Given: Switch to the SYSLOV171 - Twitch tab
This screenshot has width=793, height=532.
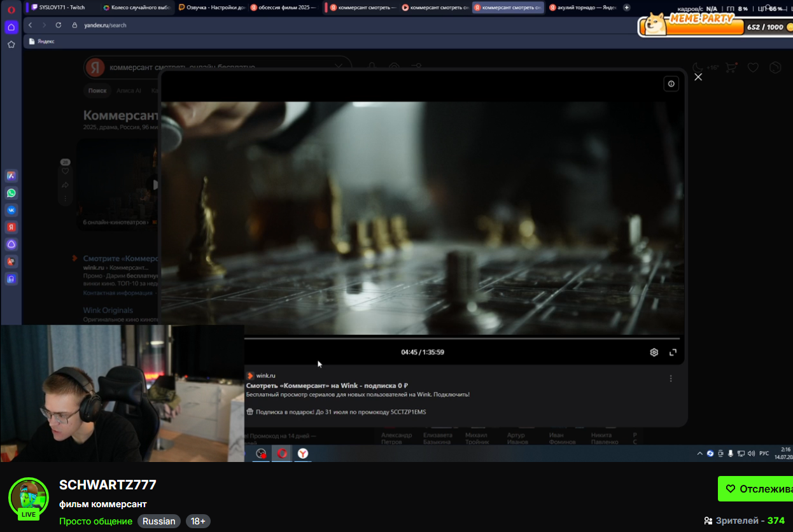Looking at the screenshot, I should point(62,8).
